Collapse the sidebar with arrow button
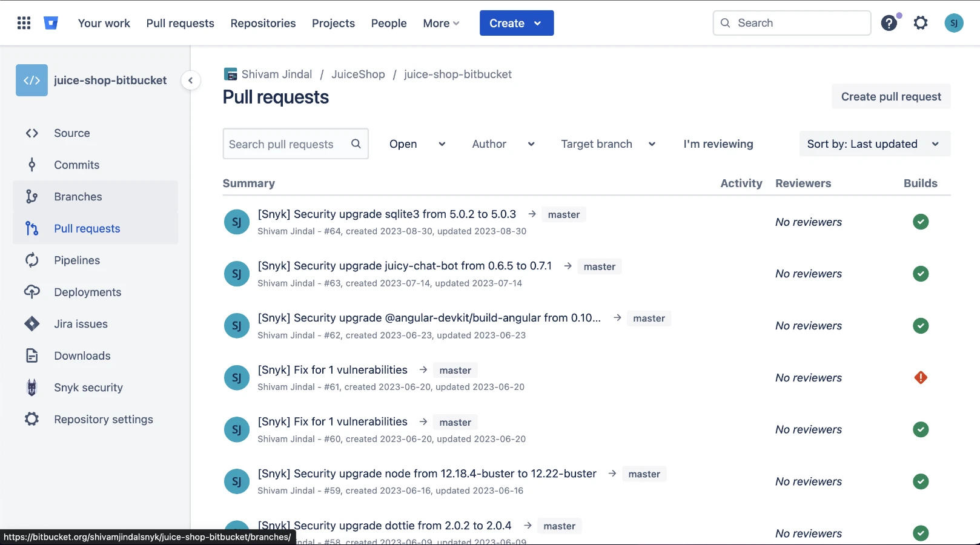Image resolution: width=980 pixels, height=545 pixels. [x=190, y=80]
